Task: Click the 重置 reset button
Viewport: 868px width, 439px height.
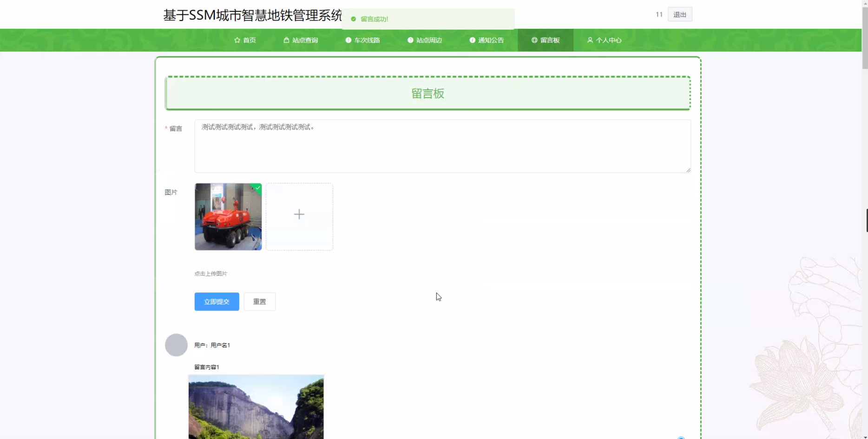Action: [x=260, y=302]
